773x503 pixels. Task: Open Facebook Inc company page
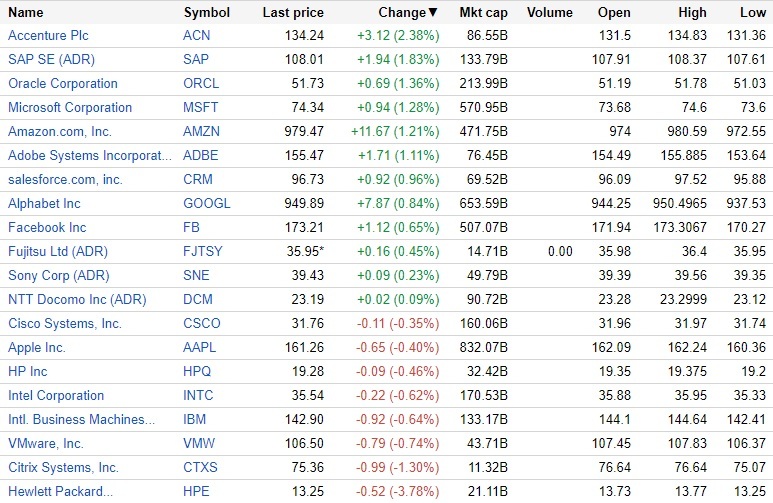pyautogui.click(x=47, y=227)
